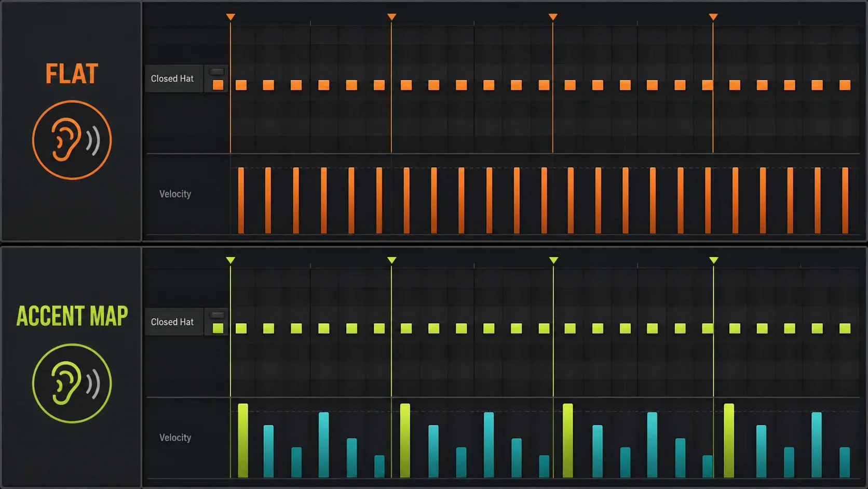Click the FLAT heading text

(x=72, y=74)
